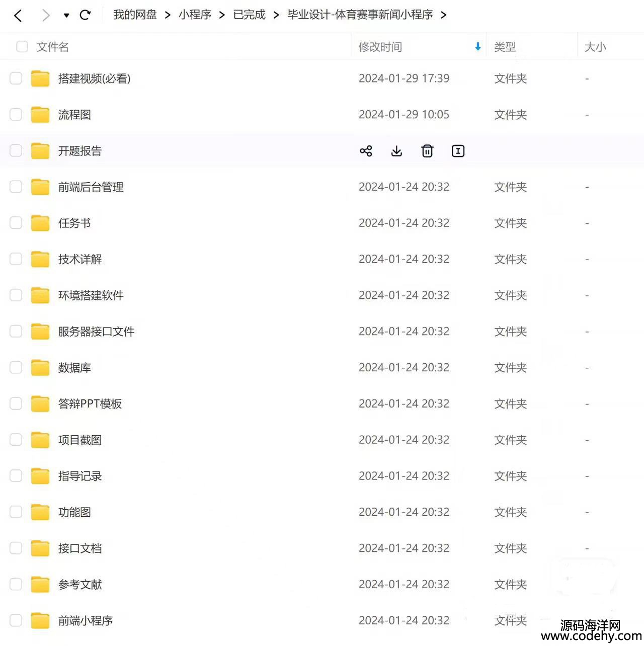Viewport: 644px width, 646px height.
Task: Check the box for 环境搭建软件
Action: click(x=16, y=295)
